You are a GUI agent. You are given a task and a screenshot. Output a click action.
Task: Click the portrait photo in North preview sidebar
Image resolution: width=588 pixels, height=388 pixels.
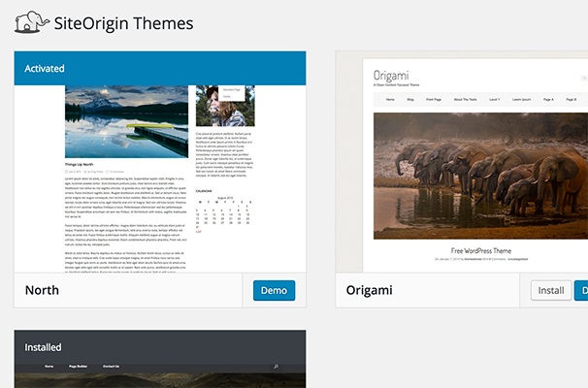click(x=225, y=106)
